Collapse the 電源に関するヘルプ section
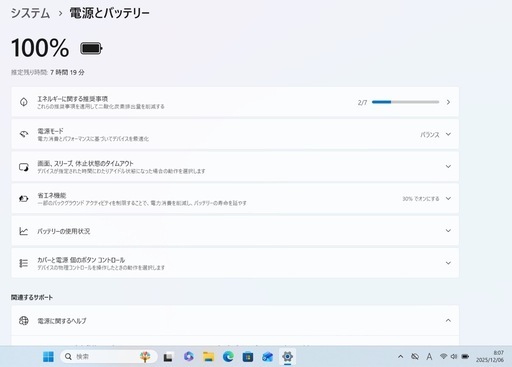The image size is (512, 367). pos(448,320)
